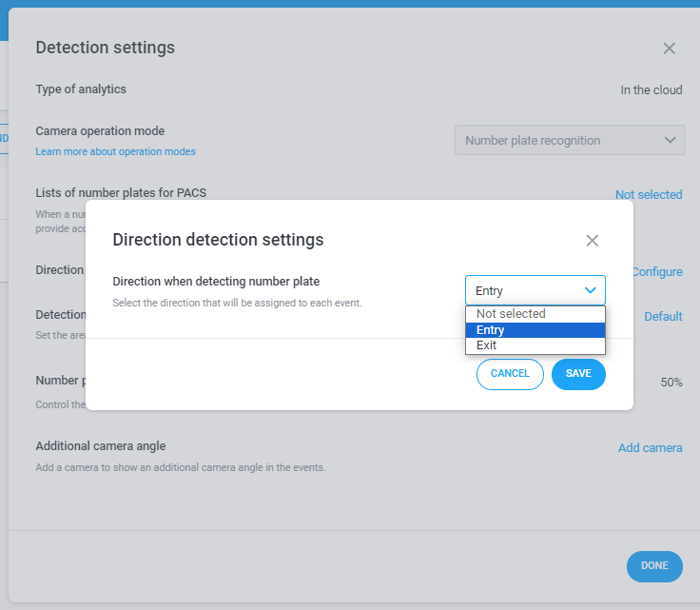Add a camera for additional angle
700x610 pixels.
(650, 448)
